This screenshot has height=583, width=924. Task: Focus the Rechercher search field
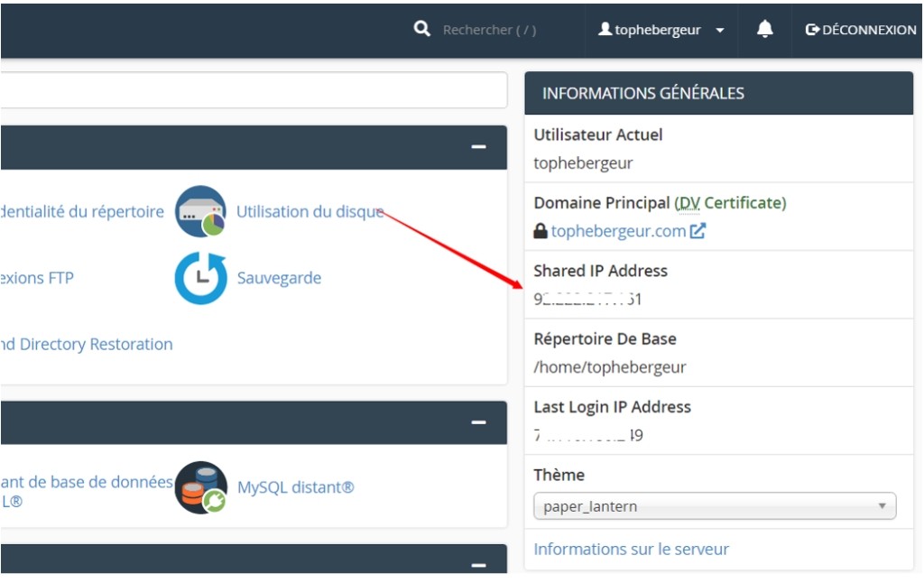click(489, 30)
